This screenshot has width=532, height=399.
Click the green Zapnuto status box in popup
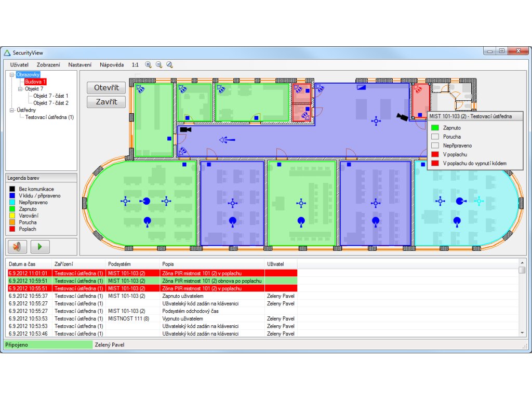(x=435, y=128)
